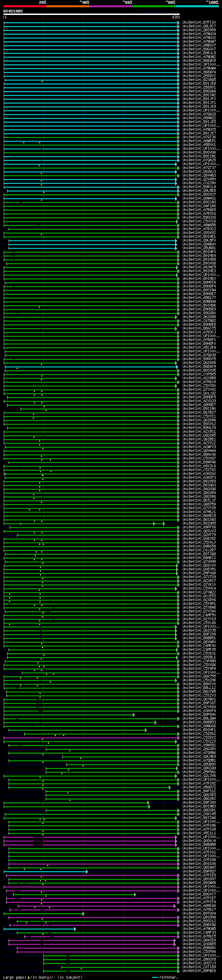Select the UniRef100_B9RPA6 label
222x980 pixels.
click(199, 462)
